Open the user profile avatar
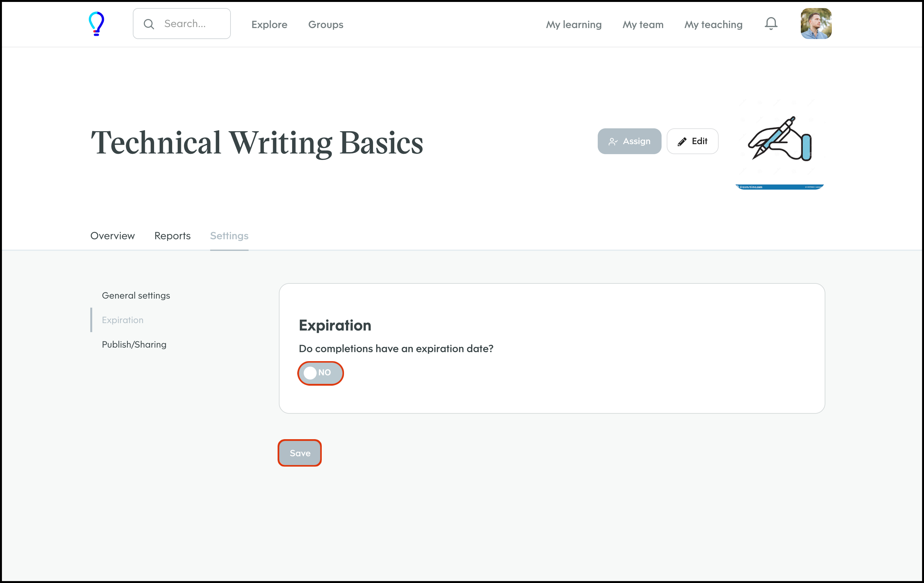Screen dimensions: 924x583 pyautogui.click(x=816, y=24)
